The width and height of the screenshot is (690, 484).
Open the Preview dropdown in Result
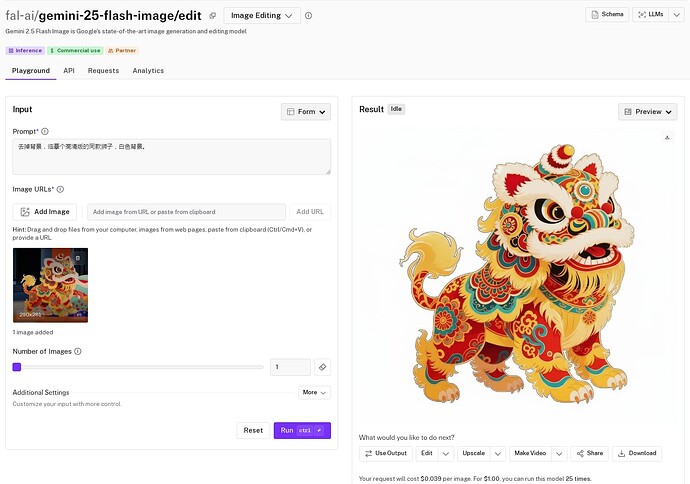pos(647,112)
